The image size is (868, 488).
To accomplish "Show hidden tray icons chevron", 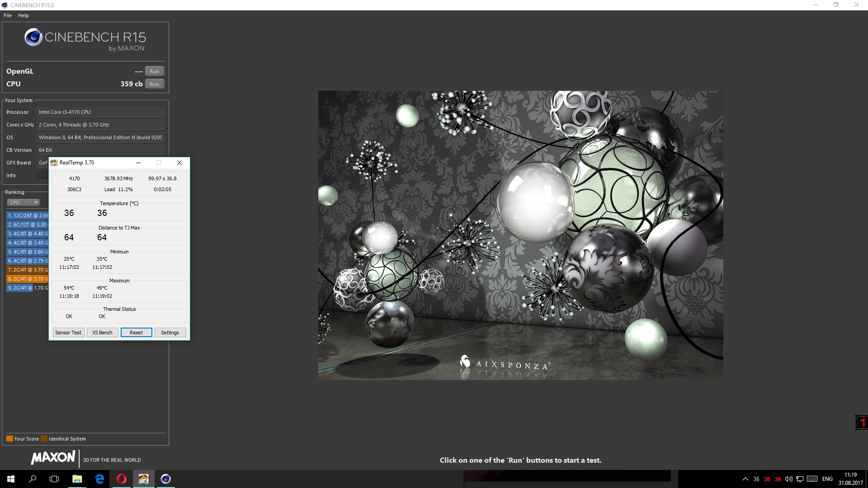I will [745, 479].
